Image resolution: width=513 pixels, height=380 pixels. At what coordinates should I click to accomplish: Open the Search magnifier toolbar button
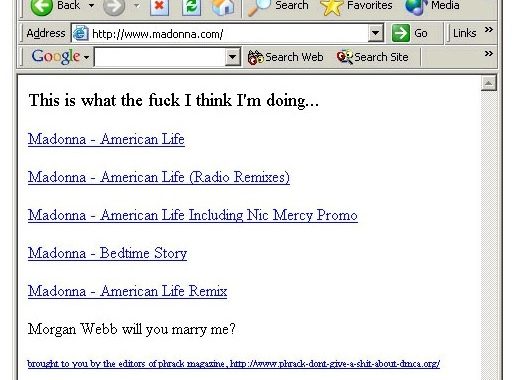pyautogui.click(x=278, y=6)
